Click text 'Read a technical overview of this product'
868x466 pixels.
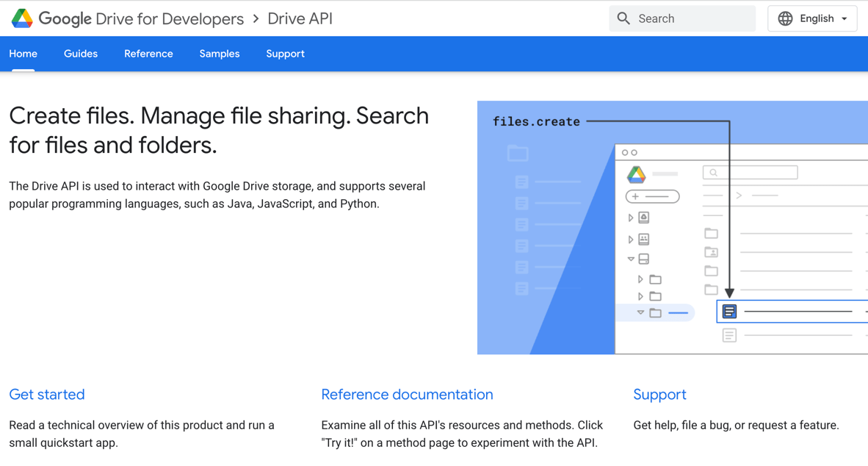click(x=142, y=434)
